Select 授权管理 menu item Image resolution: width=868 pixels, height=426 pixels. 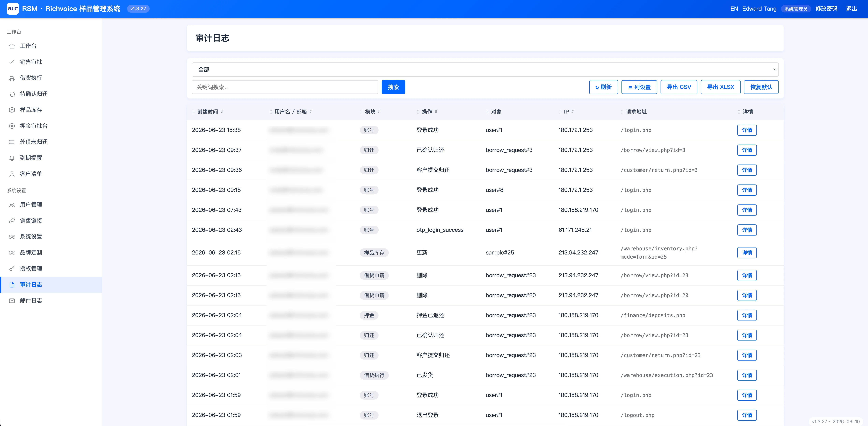tap(51, 269)
